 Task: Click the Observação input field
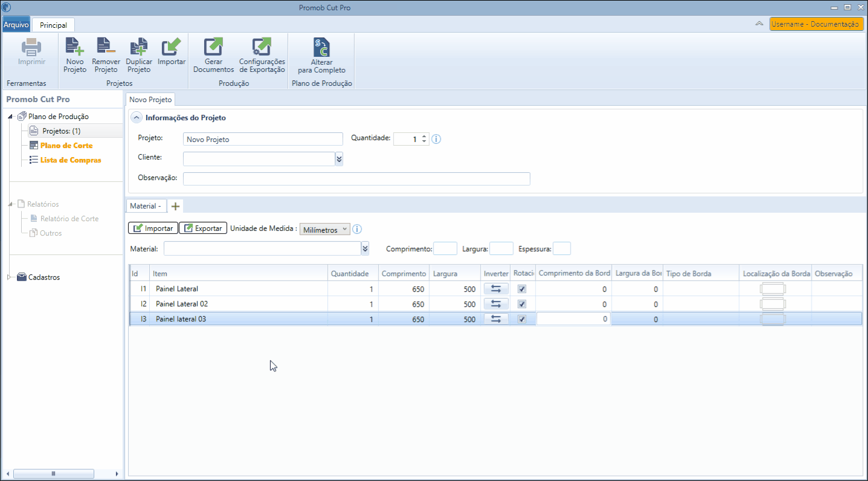point(356,178)
